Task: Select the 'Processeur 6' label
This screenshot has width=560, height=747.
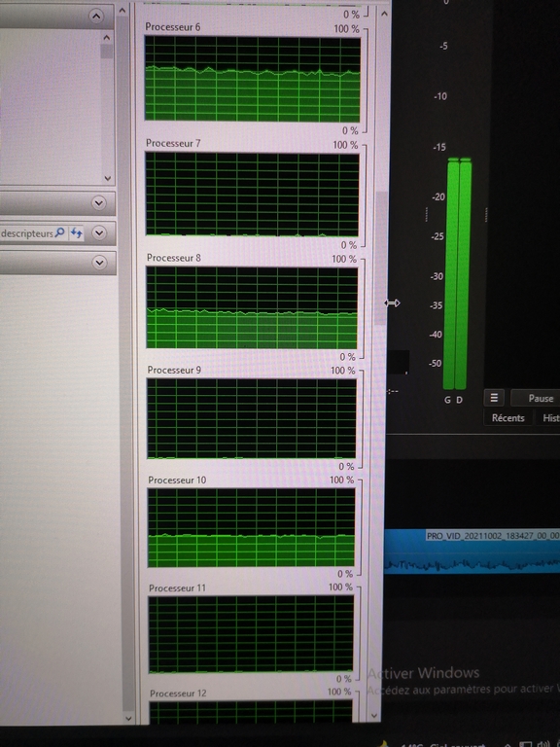Action: [x=173, y=27]
